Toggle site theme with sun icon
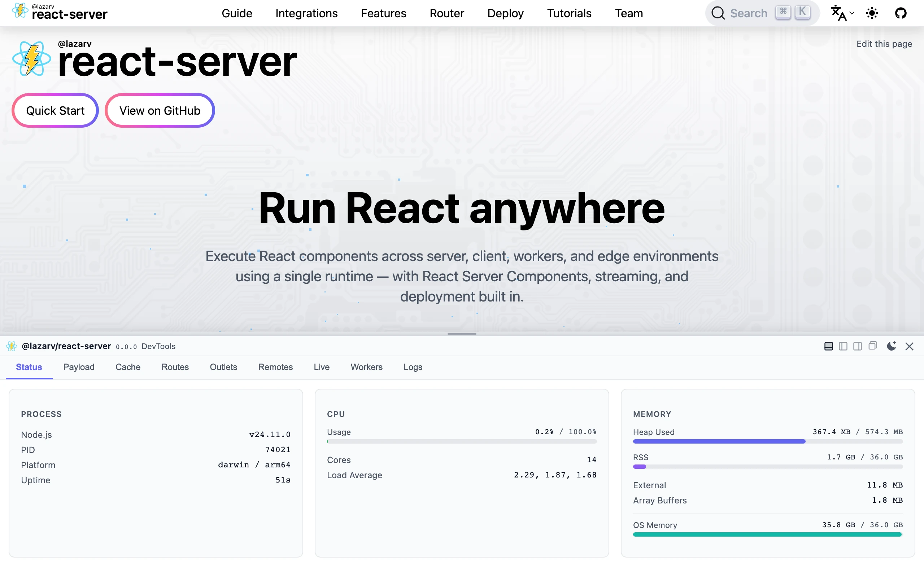924x577 pixels. click(x=872, y=13)
